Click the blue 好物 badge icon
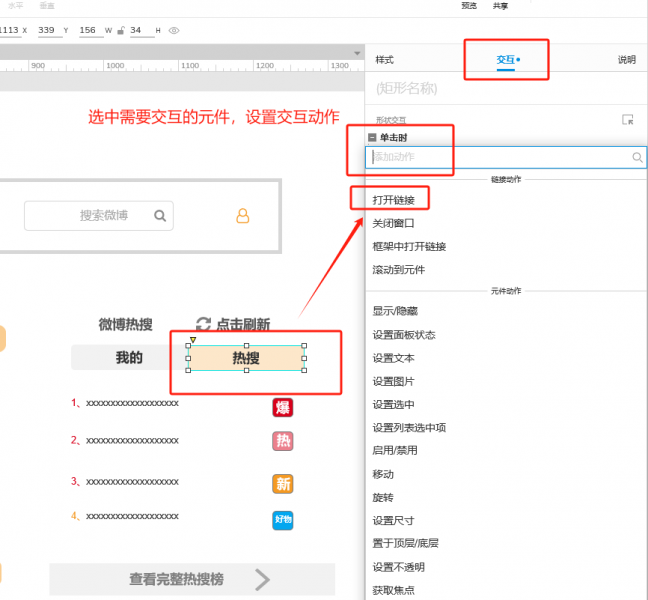The width and height of the screenshot is (648, 600). click(283, 520)
